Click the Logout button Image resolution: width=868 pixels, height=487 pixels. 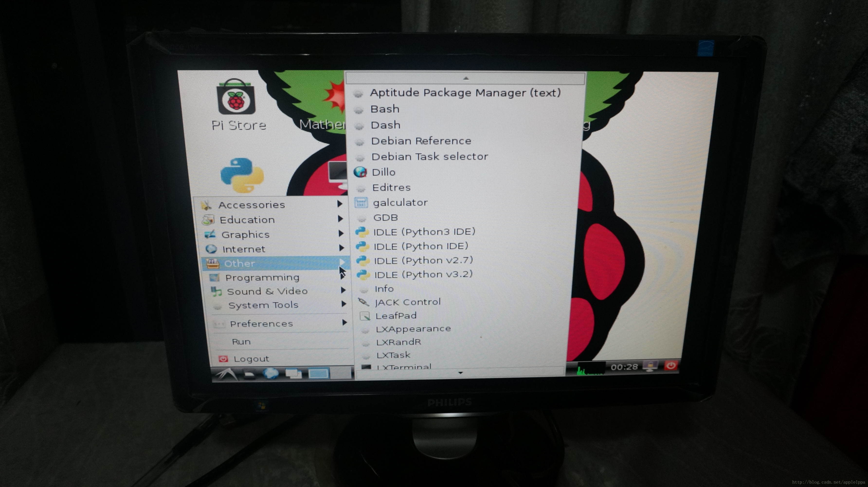(x=250, y=358)
